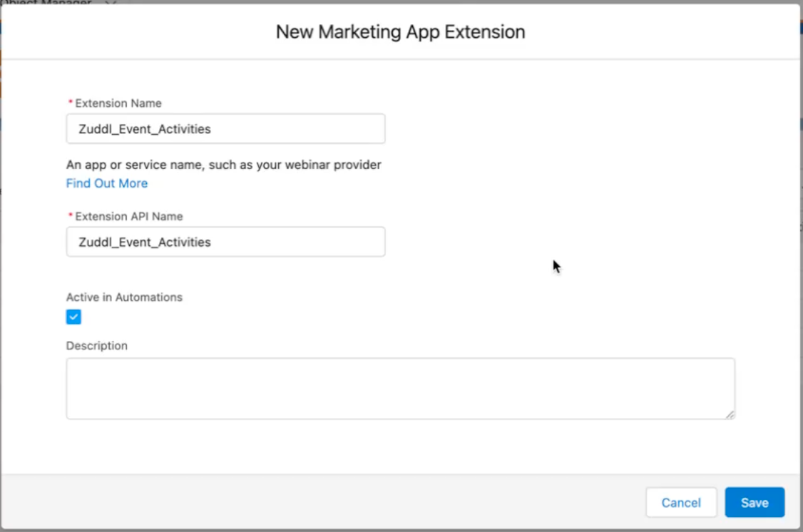Viewport: 803px width, 532px height.
Task: Click the red asterisk beside Extension Name
Action: (x=69, y=103)
